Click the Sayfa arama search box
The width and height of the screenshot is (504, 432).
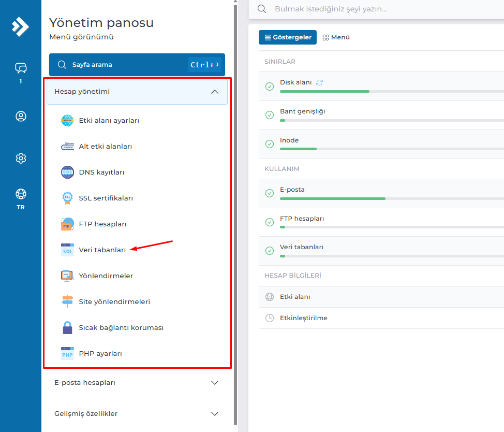click(x=137, y=65)
